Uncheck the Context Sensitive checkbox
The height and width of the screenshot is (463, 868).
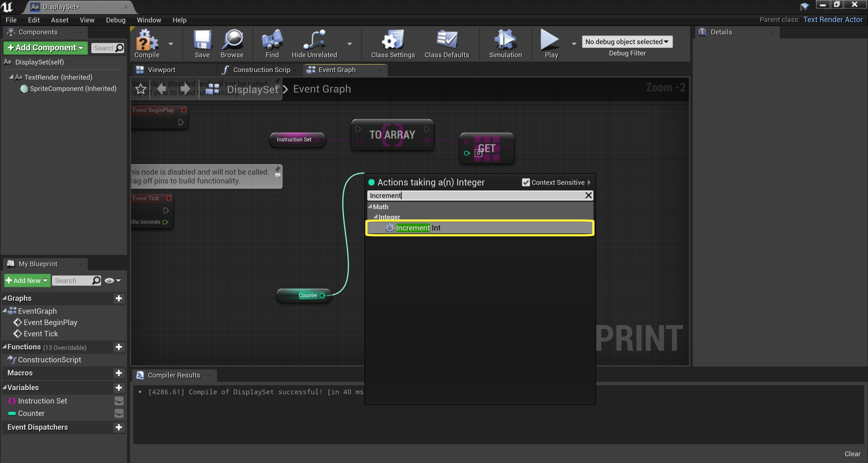click(525, 183)
